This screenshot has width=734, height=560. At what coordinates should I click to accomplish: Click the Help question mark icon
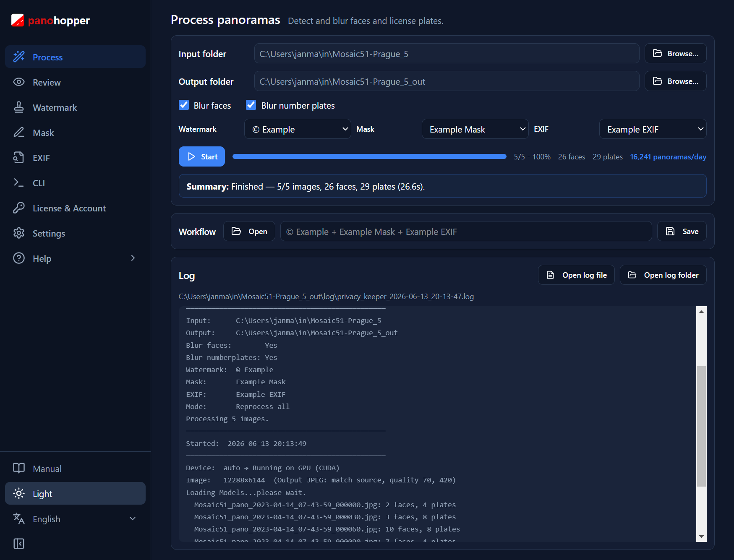coord(19,258)
